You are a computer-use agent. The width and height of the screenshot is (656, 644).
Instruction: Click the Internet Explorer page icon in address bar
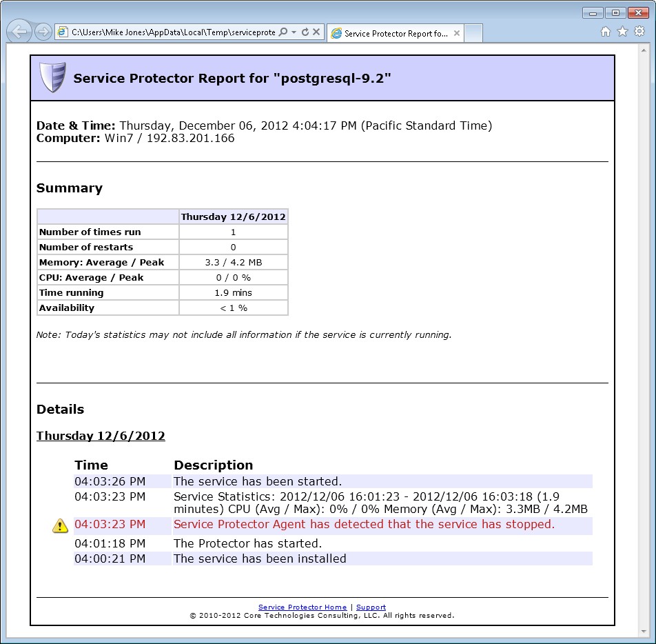pos(63,32)
